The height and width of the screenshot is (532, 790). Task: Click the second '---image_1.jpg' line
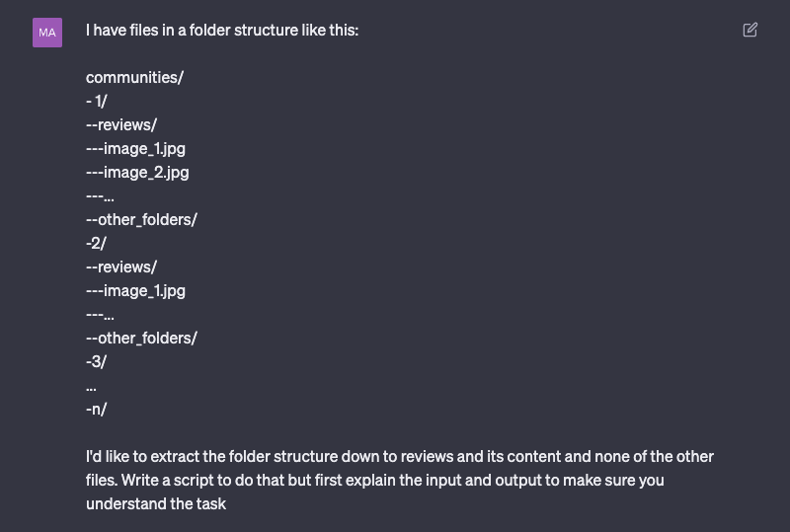click(x=135, y=291)
